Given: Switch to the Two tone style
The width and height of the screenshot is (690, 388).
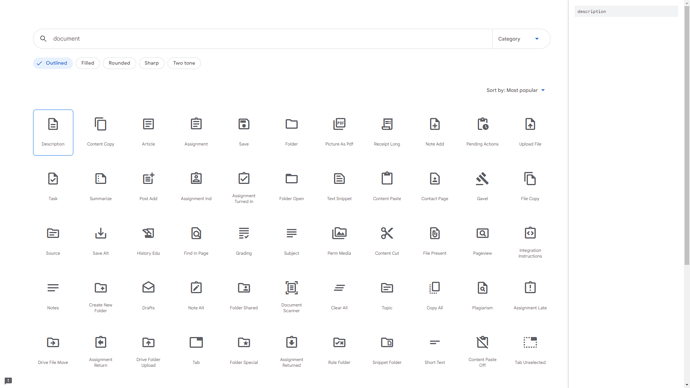Looking at the screenshot, I should coord(184,63).
